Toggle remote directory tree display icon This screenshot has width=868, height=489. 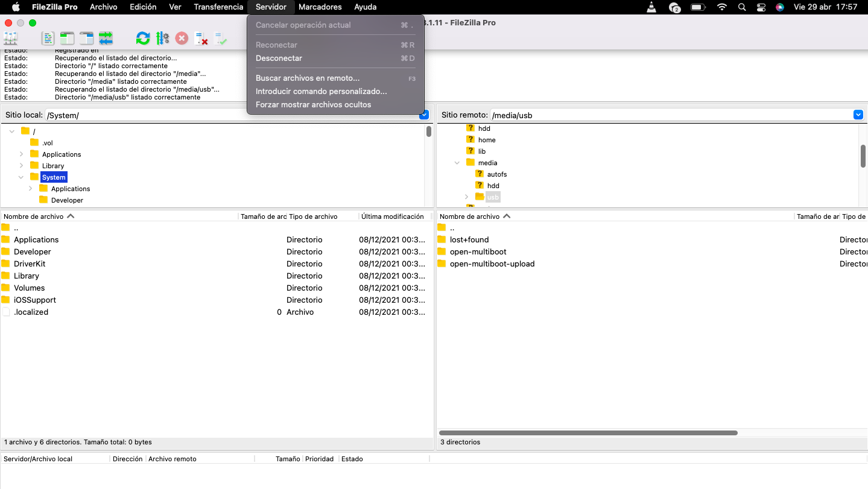[86, 39]
